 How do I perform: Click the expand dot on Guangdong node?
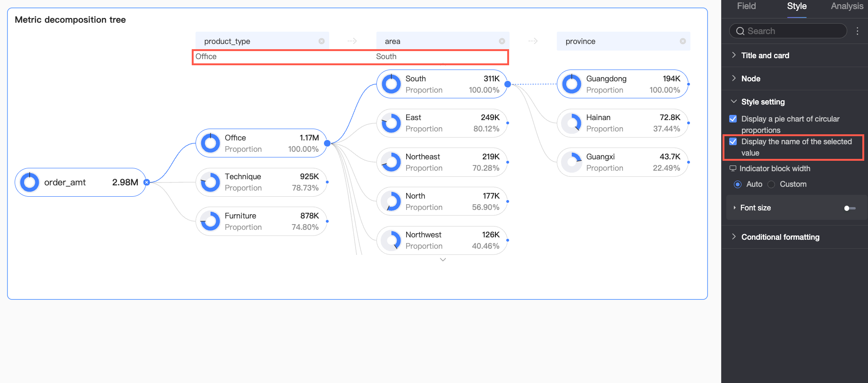(689, 84)
